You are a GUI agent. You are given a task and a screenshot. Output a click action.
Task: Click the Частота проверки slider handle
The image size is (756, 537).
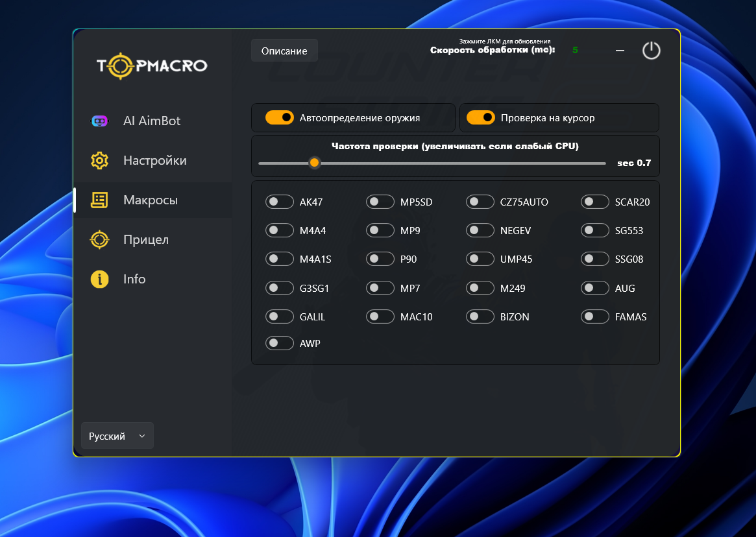click(x=314, y=163)
